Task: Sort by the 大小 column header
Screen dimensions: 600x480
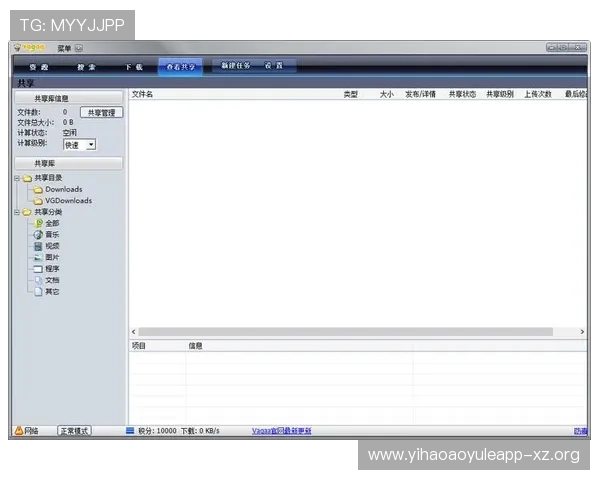Action: click(x=386, y=94)
